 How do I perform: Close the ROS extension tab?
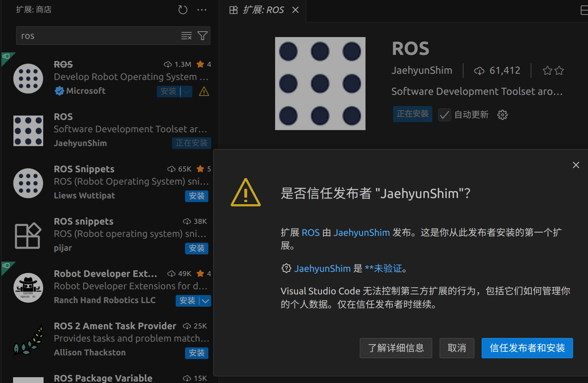(x=295, y=10)
